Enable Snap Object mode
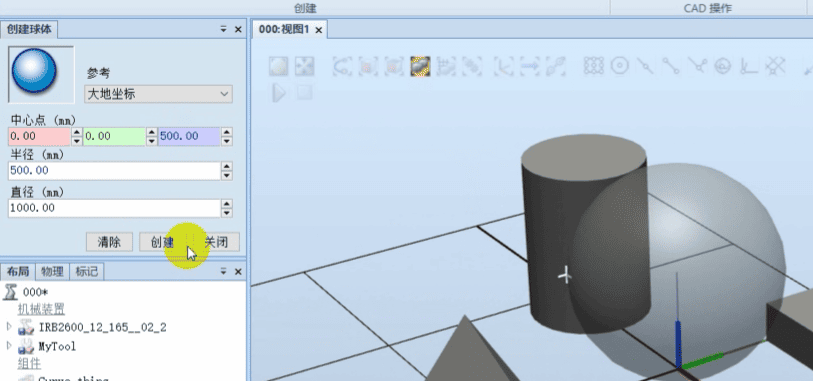 tap(594, 66)
